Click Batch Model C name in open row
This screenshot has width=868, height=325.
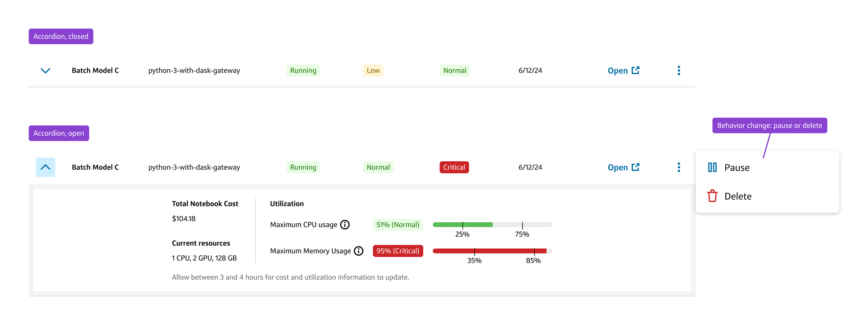(x=95, y=167)
